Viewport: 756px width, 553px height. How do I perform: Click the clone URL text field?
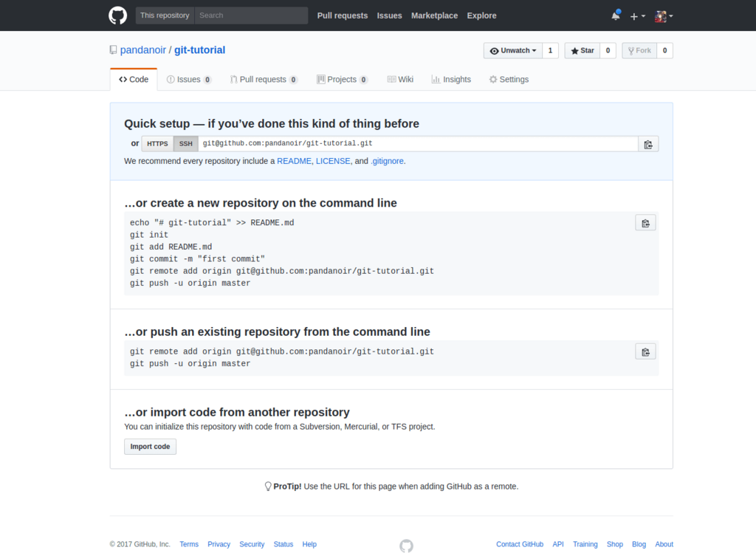coord(418,144)
